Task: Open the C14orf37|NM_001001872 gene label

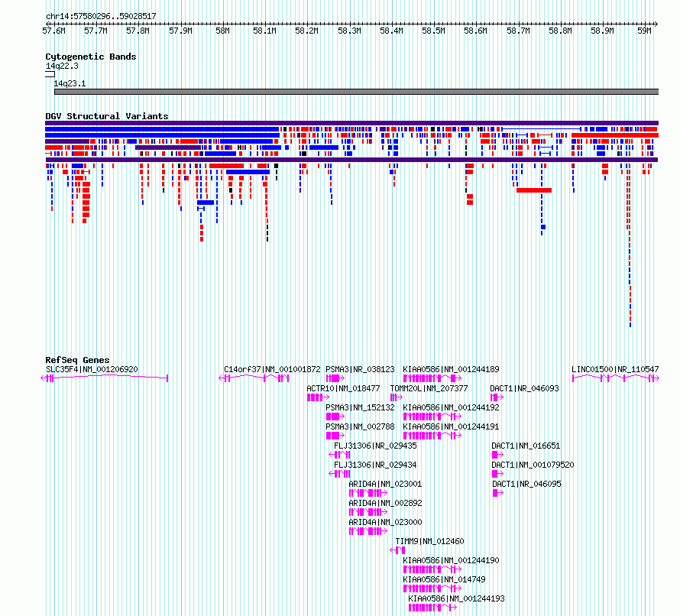Action: (272, 370)
